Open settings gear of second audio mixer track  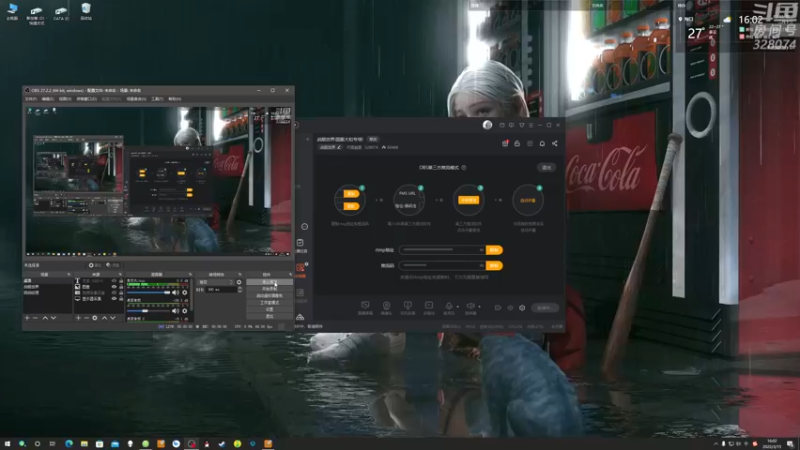coord(185,311)
